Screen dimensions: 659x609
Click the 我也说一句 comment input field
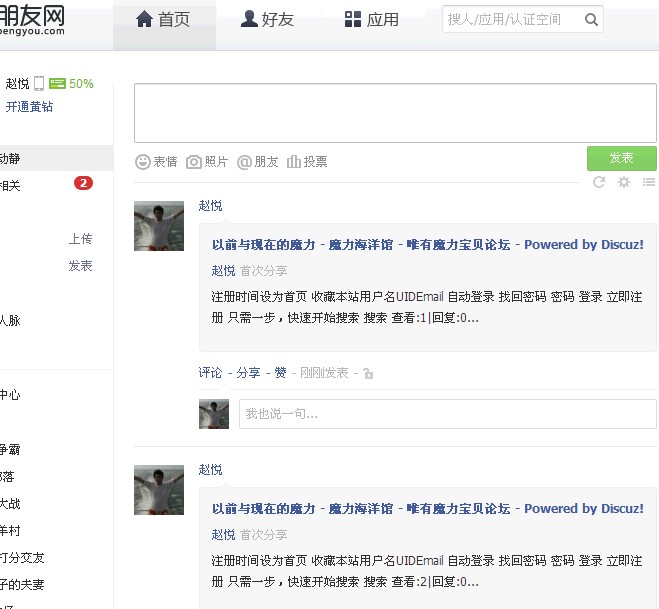pos(447,414)
